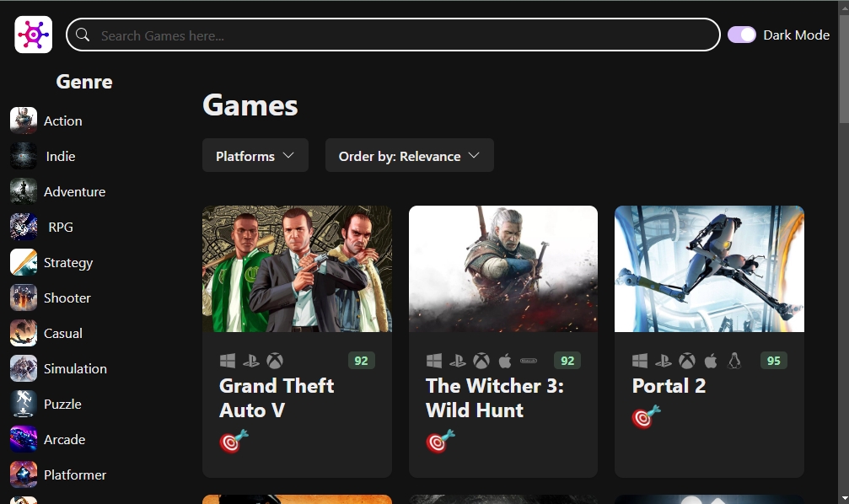Click the Platformer genre thumbnail icon
This screenshot has width=849, height=504.
click(24, 475)
